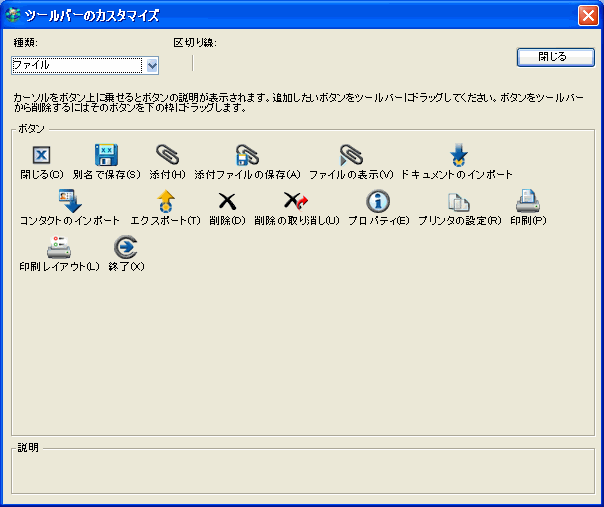Select the 閉じる(C) close icon
Screen dimensions: 604x507
click(41, 155)
